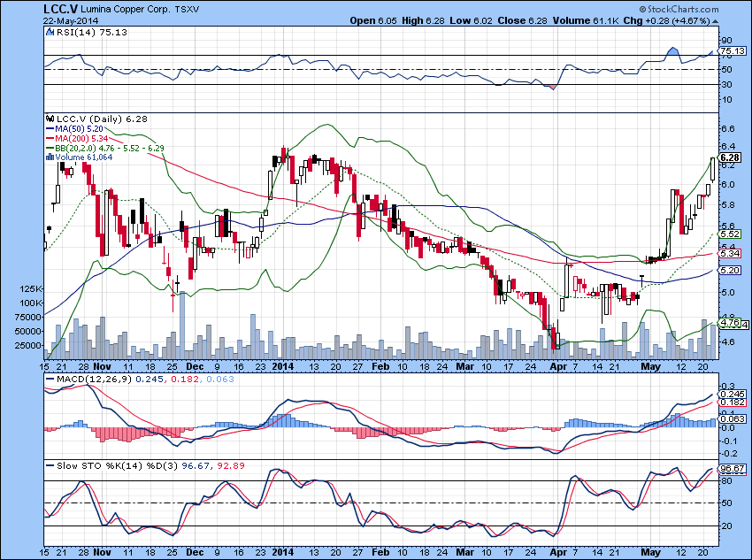Click the volume bars icon in price legend
Screen dimensions: 752x560
50,157
